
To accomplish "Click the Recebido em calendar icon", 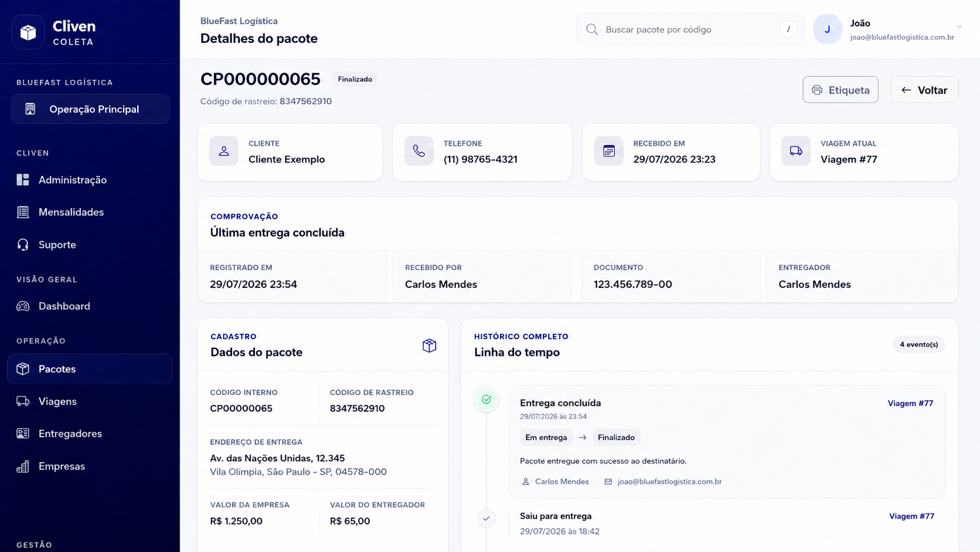I will pos(609,151).
